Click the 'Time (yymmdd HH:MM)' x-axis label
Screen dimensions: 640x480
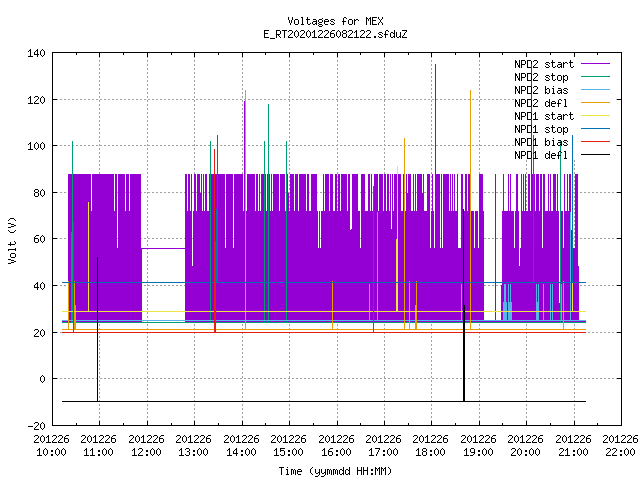pos(335,471)
